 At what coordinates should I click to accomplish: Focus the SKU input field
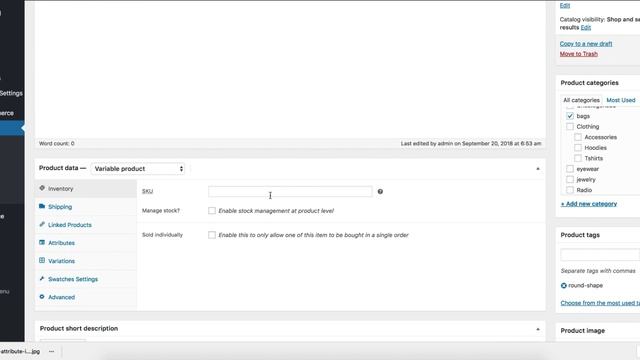click(290, 191)
